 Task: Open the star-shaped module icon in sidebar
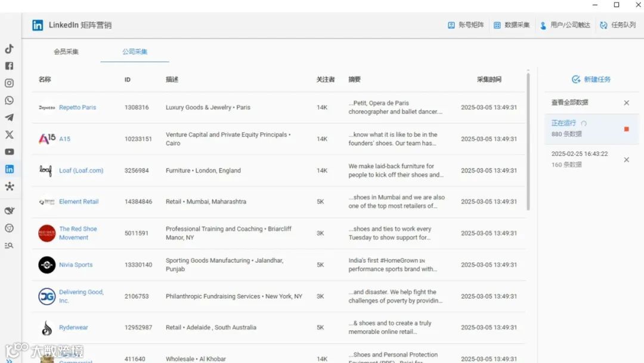[9, 186]
